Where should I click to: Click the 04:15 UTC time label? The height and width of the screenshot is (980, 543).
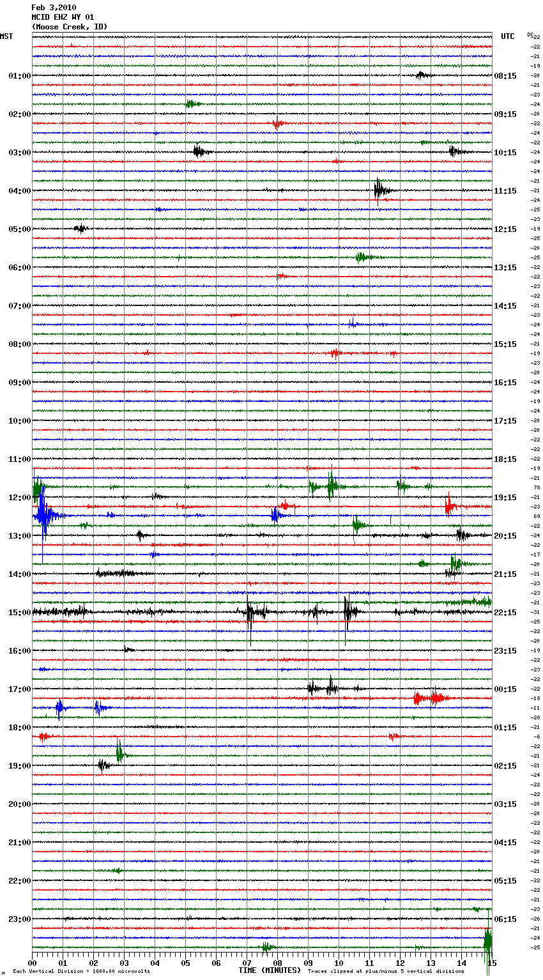tap(505, 843)
